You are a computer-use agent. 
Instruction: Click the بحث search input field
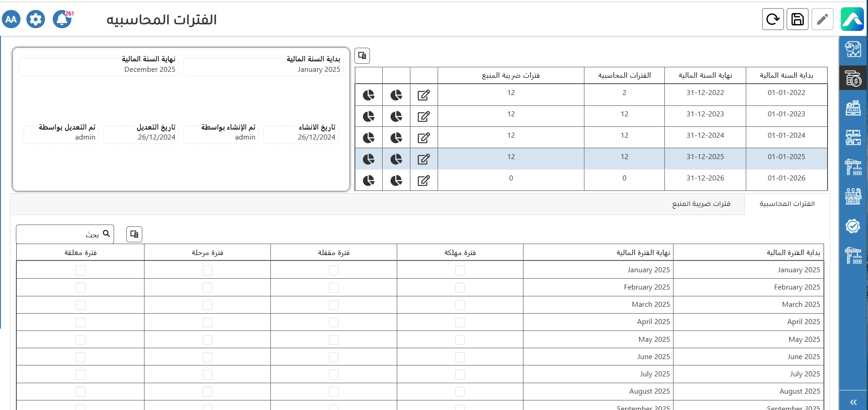coord(59,235)
